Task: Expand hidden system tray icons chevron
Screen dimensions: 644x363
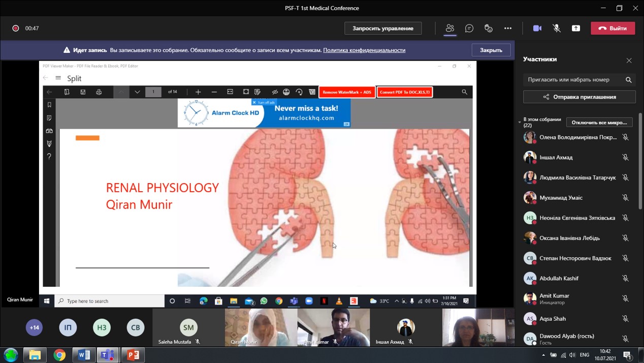Action: tap(543, 355)
